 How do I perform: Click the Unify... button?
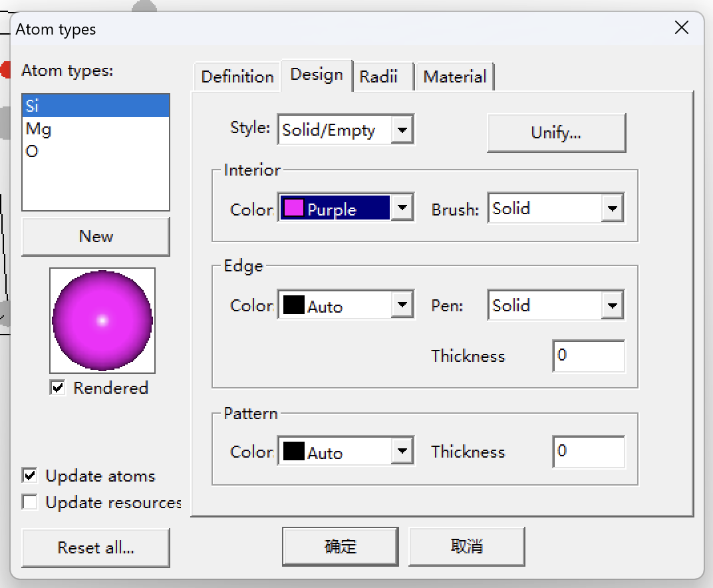[556, 132]
